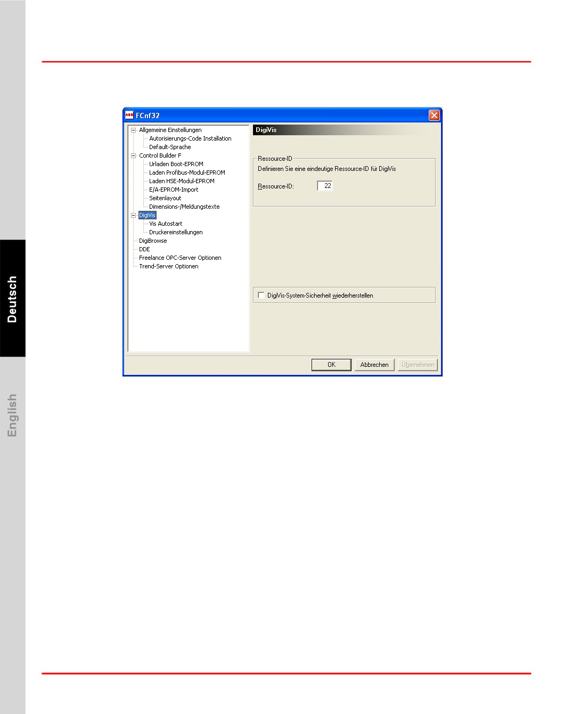Select the DDE tree item
Image resolution: width=588 pixels, height=714 pixels.
point(144,249)
